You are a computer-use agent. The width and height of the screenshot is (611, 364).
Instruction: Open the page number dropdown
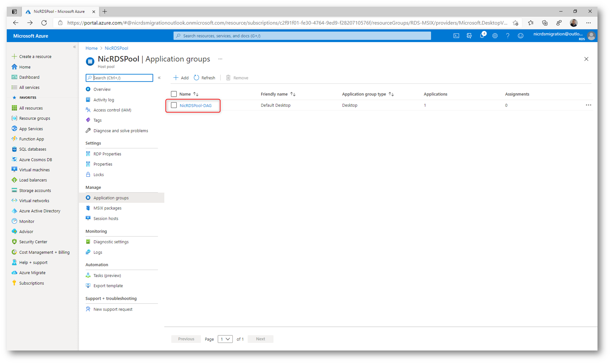tap(225, 339)
